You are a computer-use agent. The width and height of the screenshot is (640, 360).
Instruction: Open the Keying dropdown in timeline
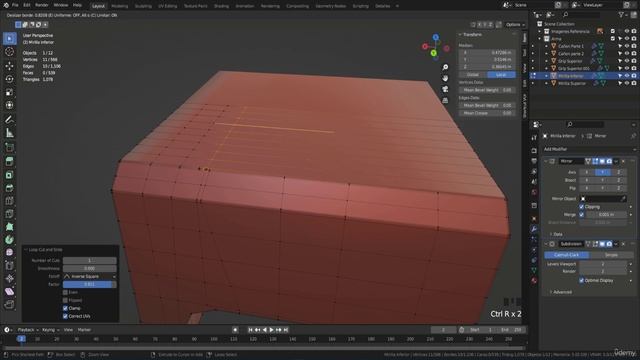[51, 330]
